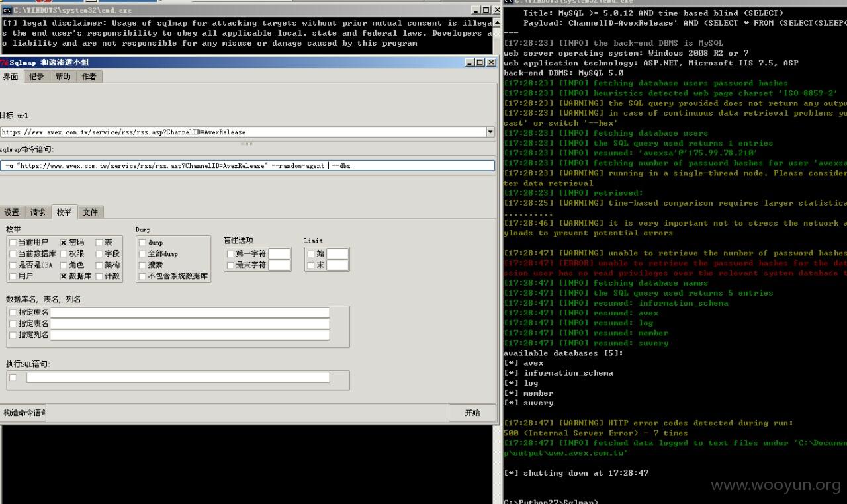Uncheck the 数据库 checkbox
The height and width of the screenshot is (504, 847).
pos(64,276)
